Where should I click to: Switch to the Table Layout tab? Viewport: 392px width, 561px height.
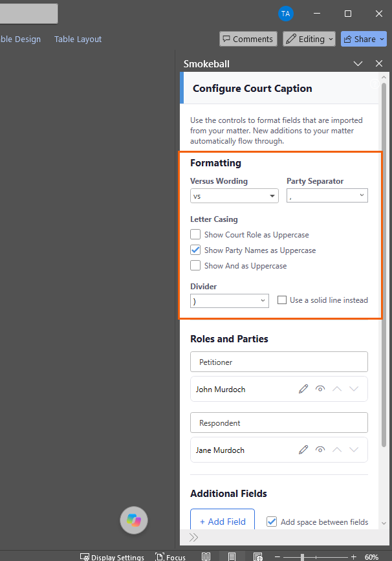(78, 39)
